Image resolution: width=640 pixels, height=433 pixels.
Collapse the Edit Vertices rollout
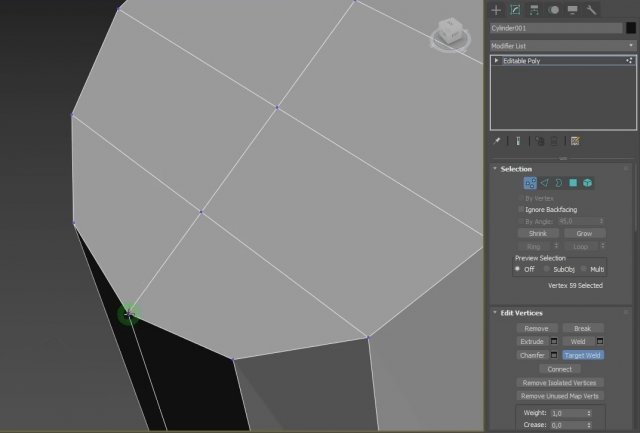496,312
